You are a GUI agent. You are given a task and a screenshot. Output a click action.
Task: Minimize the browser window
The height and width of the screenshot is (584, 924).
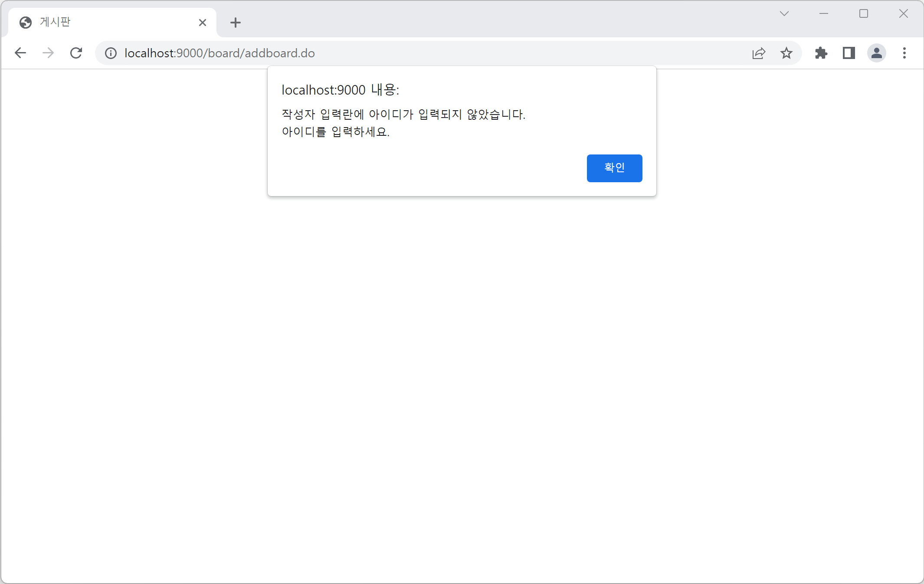coord(823,13)
